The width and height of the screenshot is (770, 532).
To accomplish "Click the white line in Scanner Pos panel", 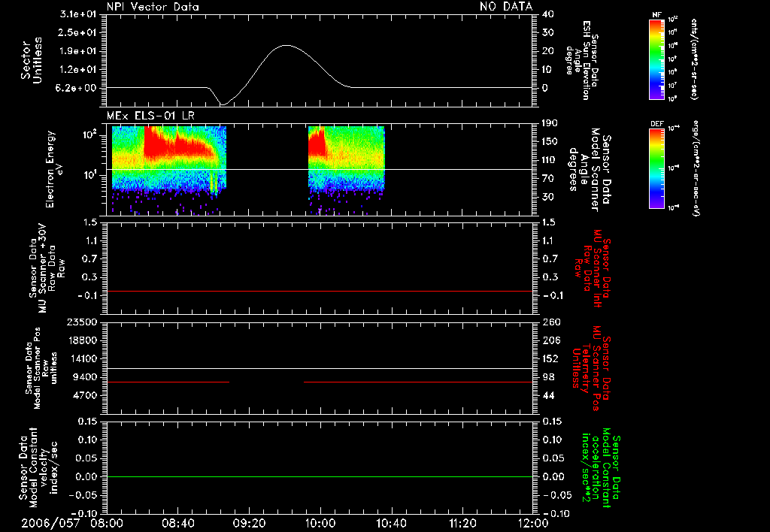I will tap(320, 369).
